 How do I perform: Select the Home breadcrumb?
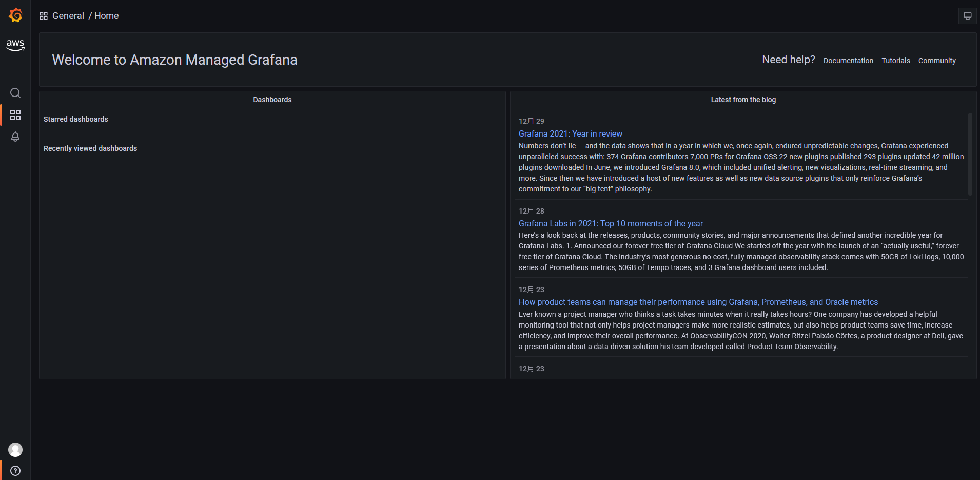point(107,16)
